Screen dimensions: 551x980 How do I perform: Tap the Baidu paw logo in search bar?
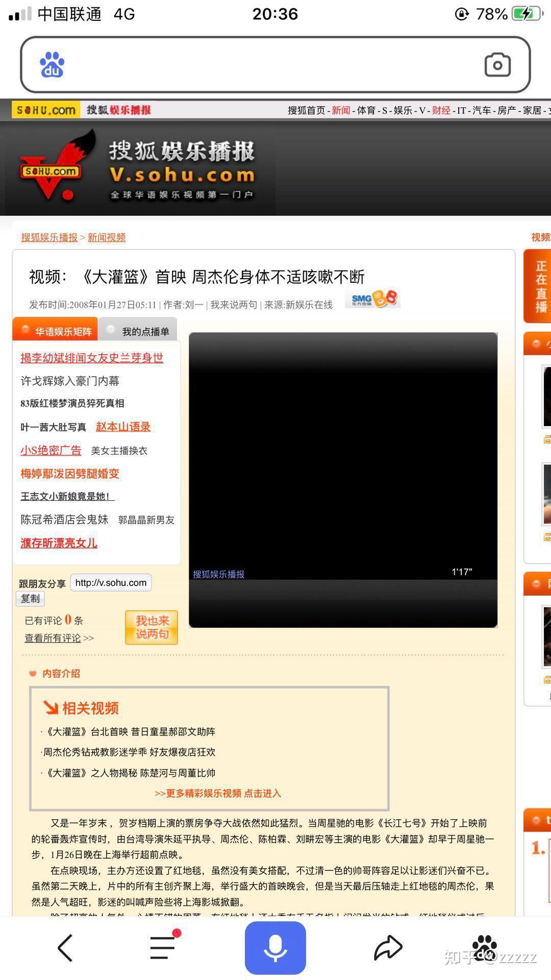click(52, 65)
